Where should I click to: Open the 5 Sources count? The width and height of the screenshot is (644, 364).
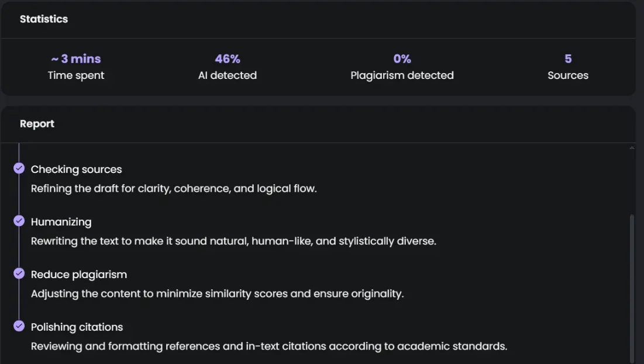coord(568,59)
